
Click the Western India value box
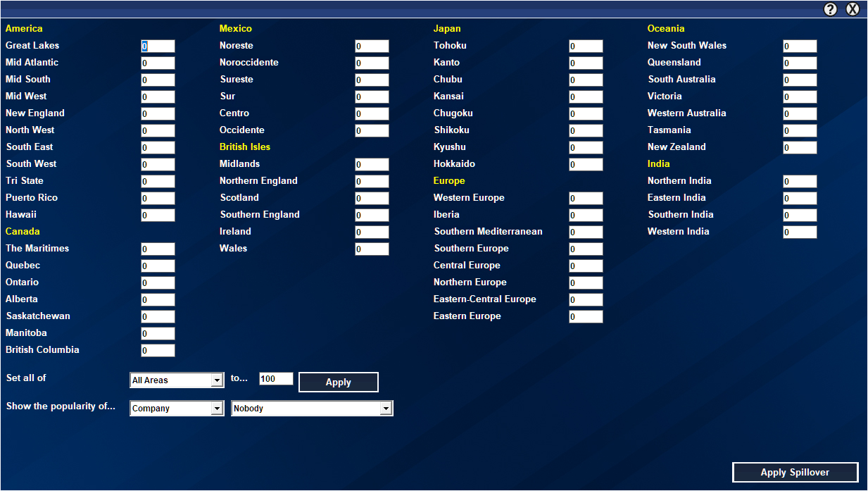tap(800, 232)
